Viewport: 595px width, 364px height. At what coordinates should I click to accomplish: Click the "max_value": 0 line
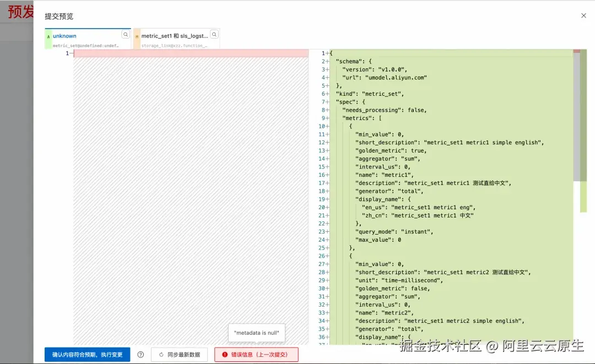[378, 240]
